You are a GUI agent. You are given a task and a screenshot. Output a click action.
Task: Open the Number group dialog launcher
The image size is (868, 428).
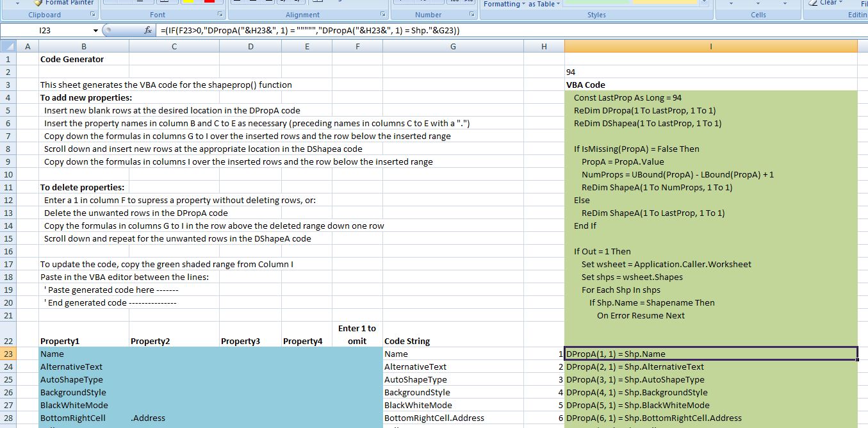point(472,14)
